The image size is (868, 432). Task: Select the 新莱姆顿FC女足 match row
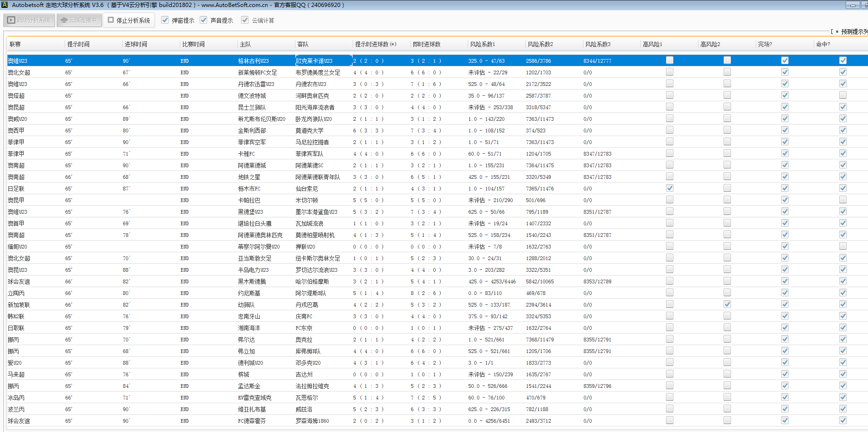257,72
